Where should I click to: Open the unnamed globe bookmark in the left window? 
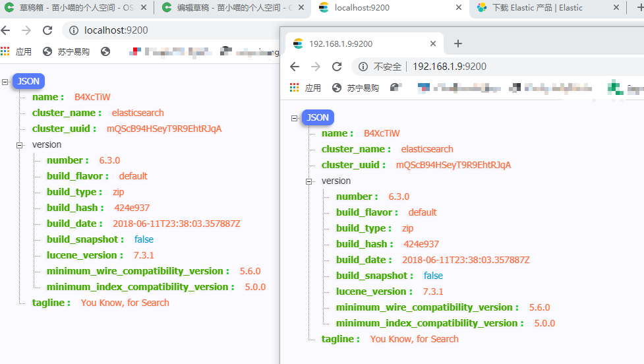[105, 51]
